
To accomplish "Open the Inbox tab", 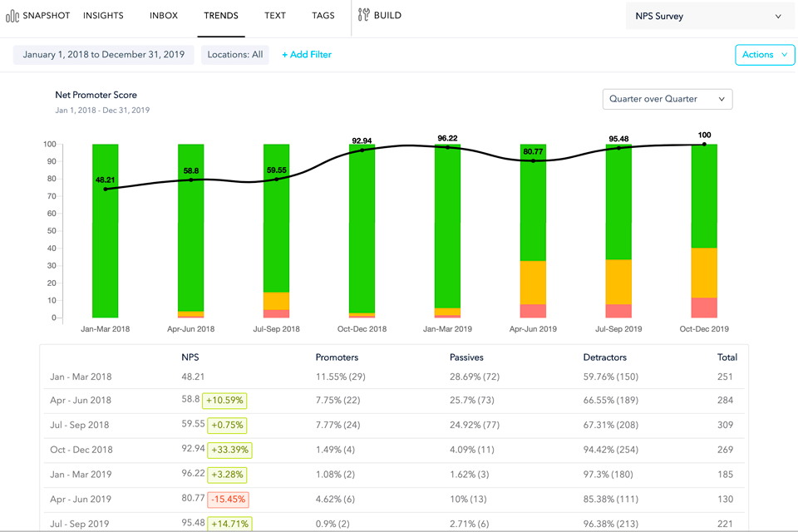I will (x=164, y=16).
